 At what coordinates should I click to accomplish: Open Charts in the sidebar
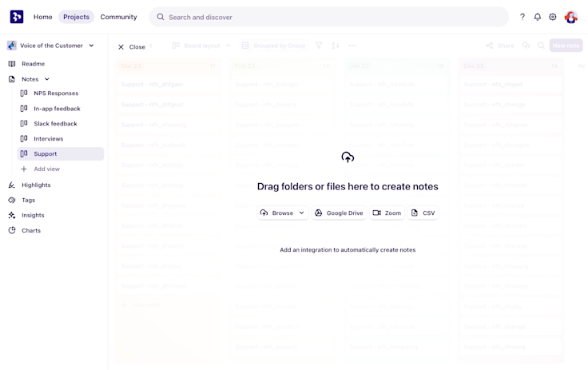[30, 230]
